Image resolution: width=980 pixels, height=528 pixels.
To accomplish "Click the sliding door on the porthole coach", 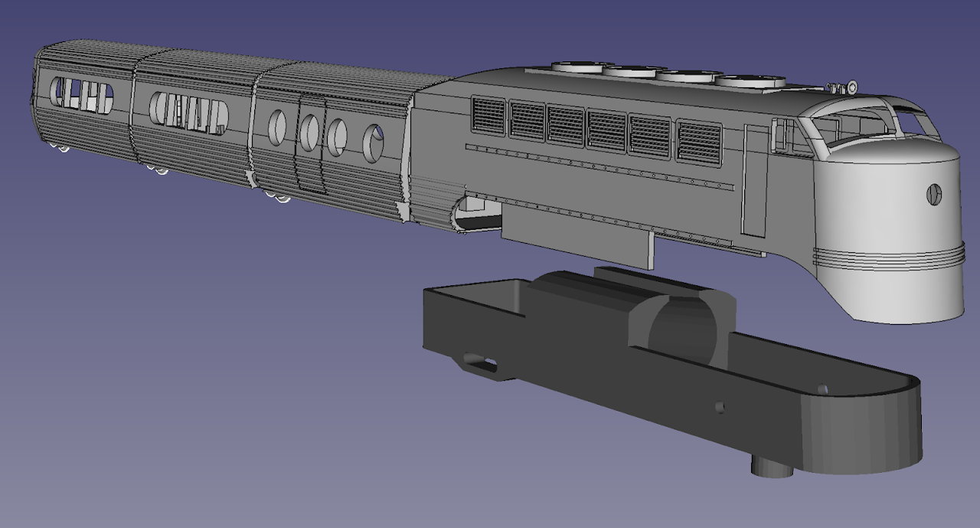I will point(311,144).
